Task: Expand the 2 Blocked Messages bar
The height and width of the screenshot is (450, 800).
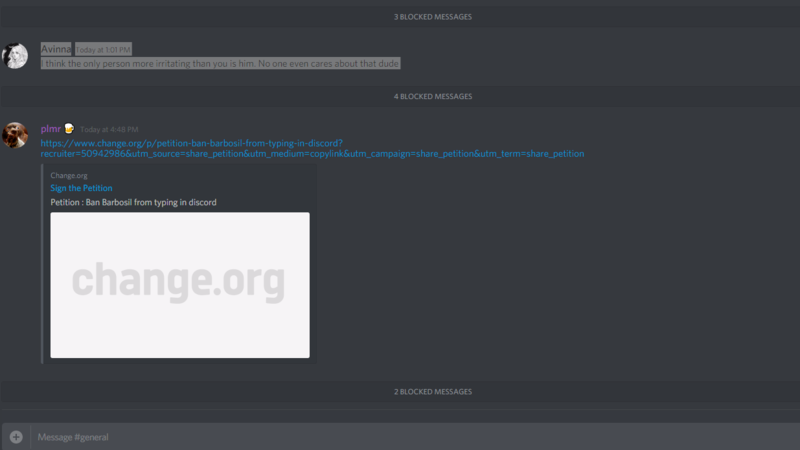Action: click(x=400, y=392)
